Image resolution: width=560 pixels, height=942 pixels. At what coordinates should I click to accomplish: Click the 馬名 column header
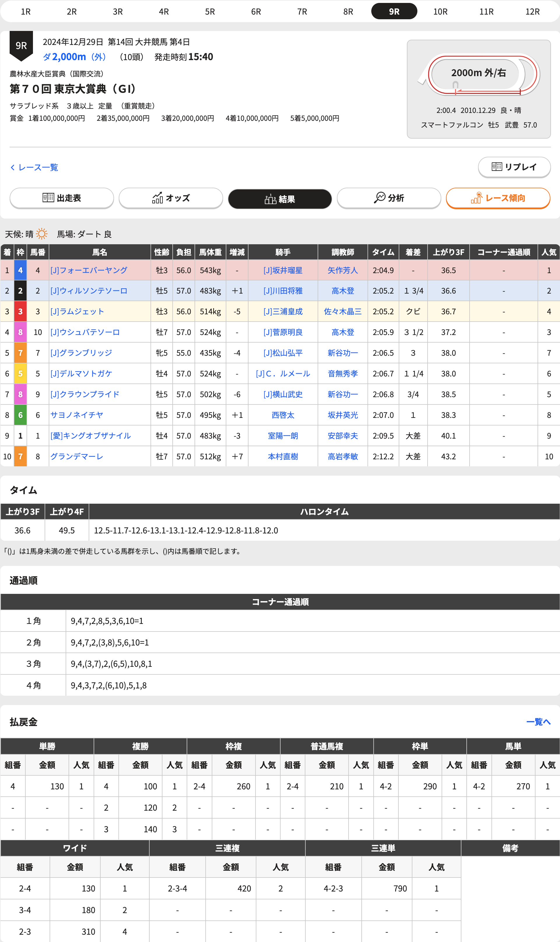pos(100,252)
